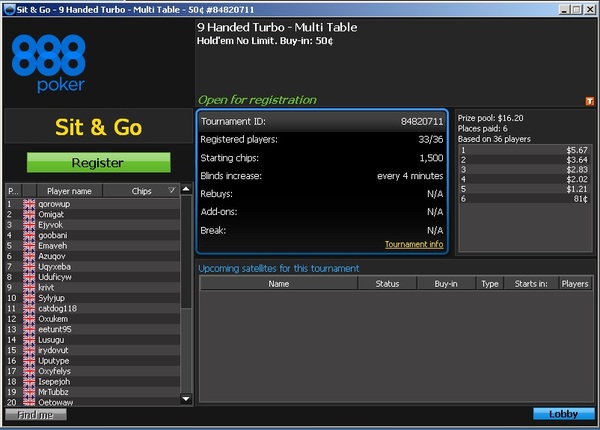Click the flag icon beside catdog118

[x=29, y=308]
